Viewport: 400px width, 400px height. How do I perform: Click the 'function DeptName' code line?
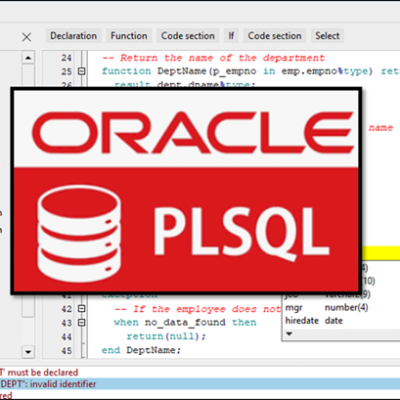pos(250,71)
